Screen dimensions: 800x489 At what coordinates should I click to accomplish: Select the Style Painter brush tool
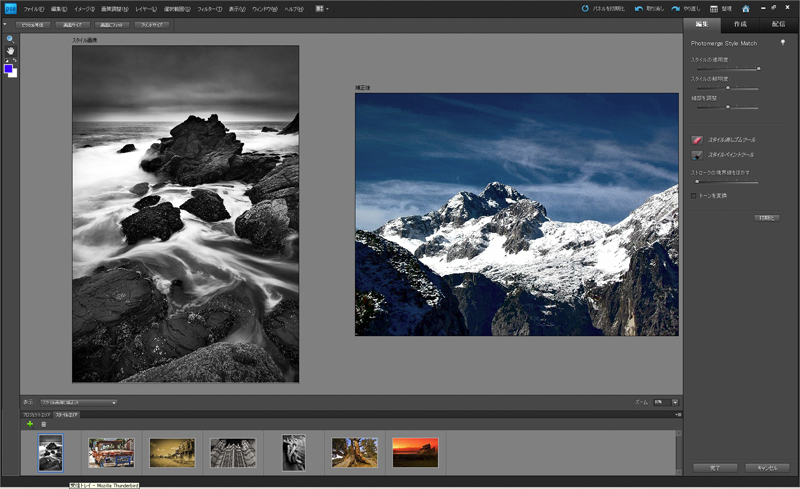coord(697,155)
